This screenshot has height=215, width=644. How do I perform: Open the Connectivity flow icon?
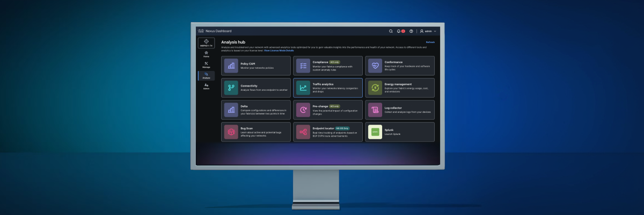coord(231,88)
